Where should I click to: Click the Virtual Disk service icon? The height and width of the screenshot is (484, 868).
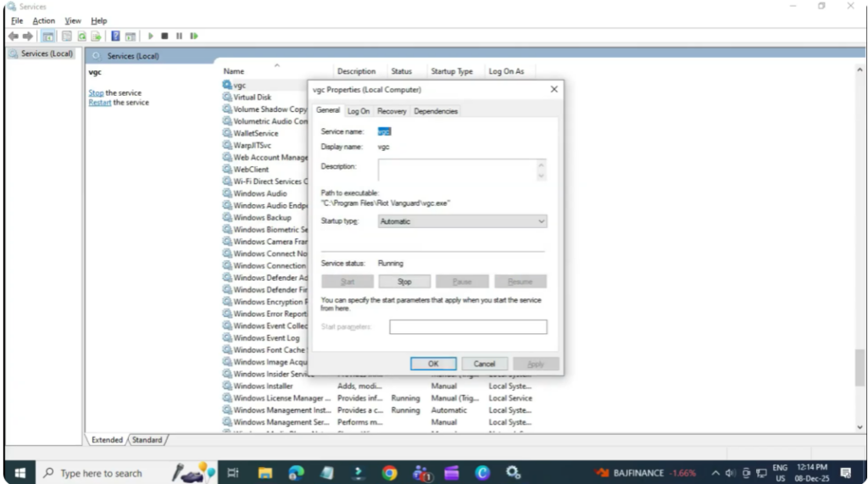coord(227,97)
